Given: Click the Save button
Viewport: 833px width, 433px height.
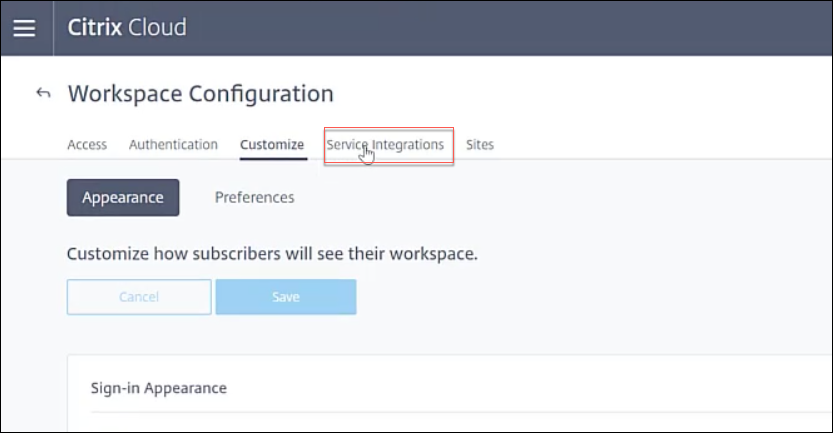Looking at the screenshot, I should (286, 297).
